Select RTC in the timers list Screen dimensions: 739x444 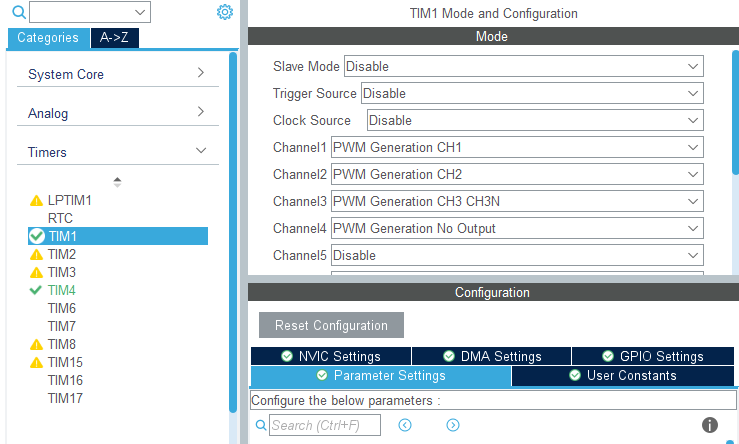[x=60, y=218]
